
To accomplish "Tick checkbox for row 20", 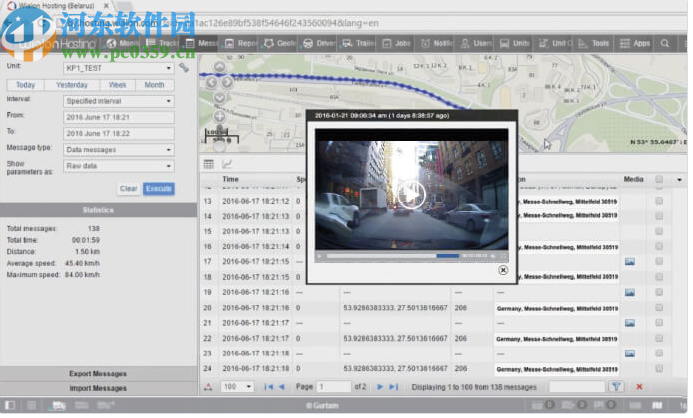I will pyautogui.click(x=659, y=308).
